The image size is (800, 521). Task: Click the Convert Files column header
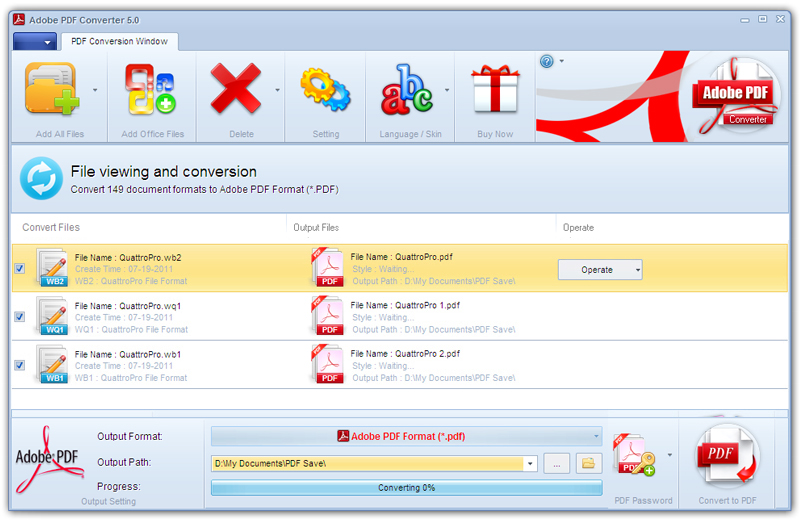click(x=51, y=228)
